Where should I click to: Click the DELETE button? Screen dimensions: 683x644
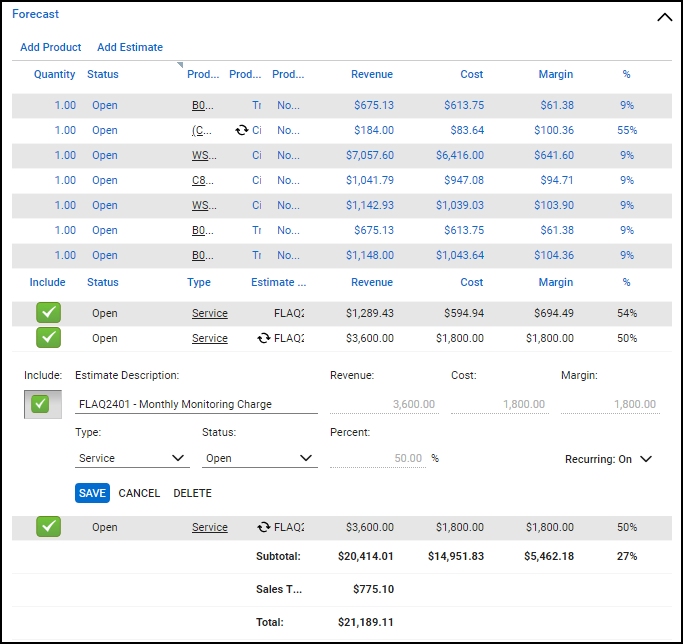(192, 493)
